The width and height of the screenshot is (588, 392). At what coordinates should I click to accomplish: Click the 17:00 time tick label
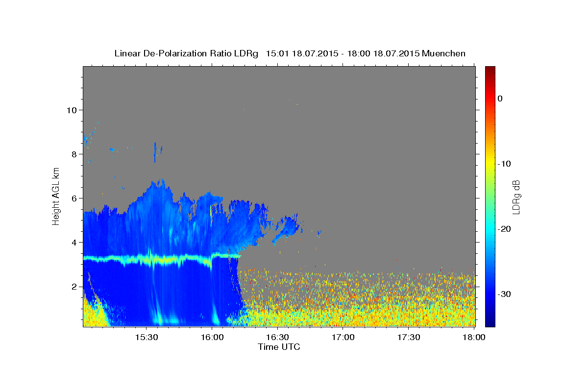[343, 337]
